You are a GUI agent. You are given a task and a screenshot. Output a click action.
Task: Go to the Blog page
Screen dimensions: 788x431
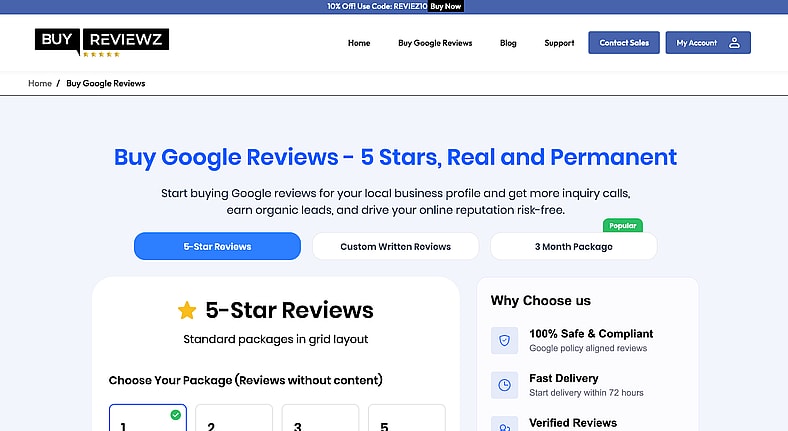[508, 43]
